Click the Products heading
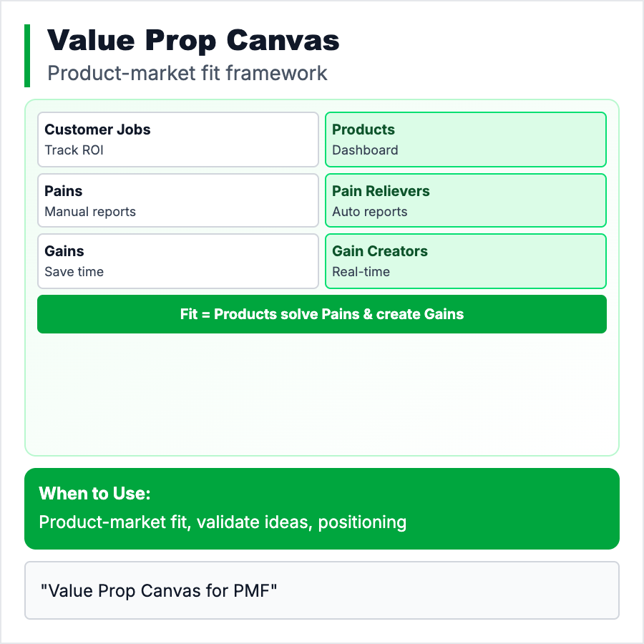 [364, 130]
